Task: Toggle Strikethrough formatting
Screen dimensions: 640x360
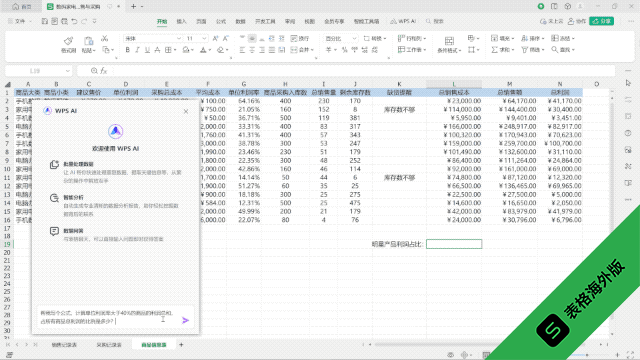Action: 157,50
